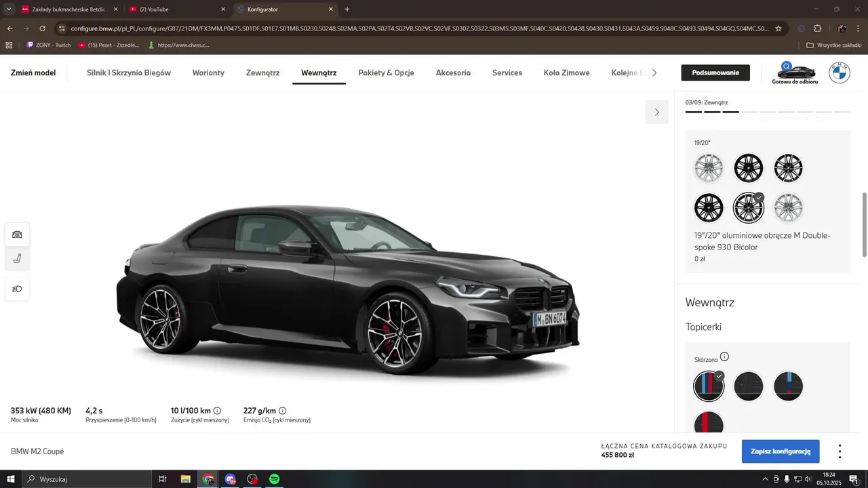Open File Explorer from taskbar

[x=186, y=479]
